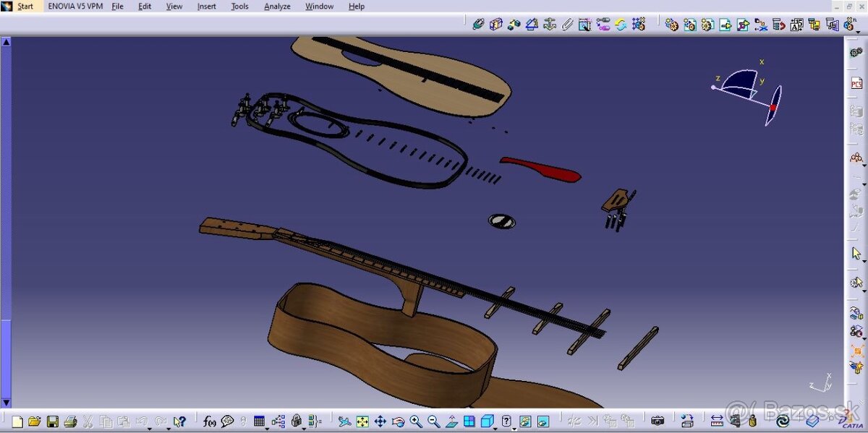Toggle the Hide/Show icon
The height and width of the screenshot is (433, 868).
point(525,421)
